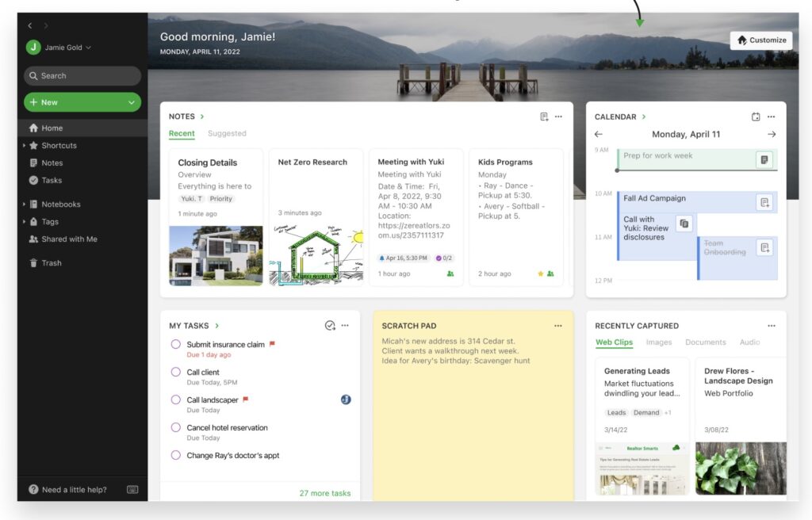Open the Calendar widget more options menu

(771, 117)
